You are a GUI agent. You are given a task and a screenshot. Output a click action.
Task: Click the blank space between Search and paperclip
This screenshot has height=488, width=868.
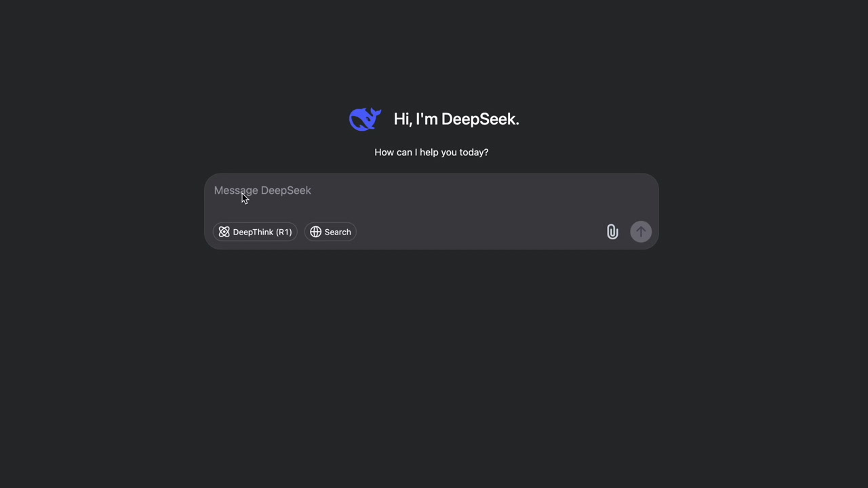[480, 232]
